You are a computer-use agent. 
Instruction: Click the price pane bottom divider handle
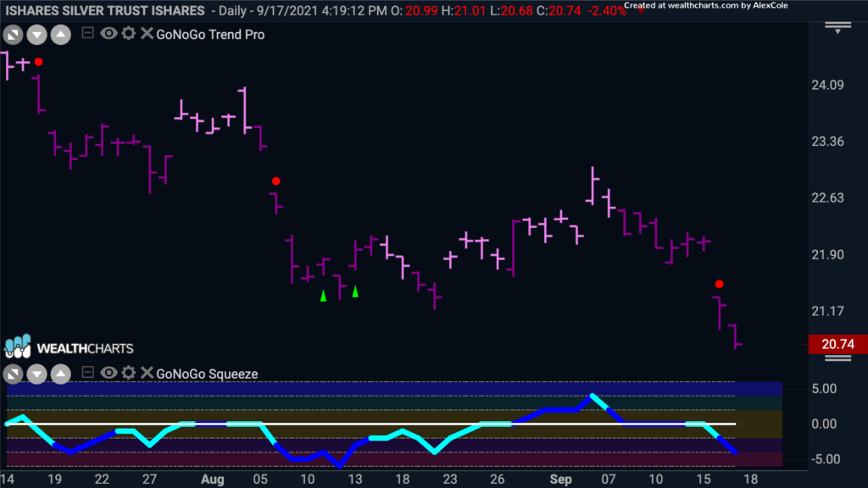(838, 358)
